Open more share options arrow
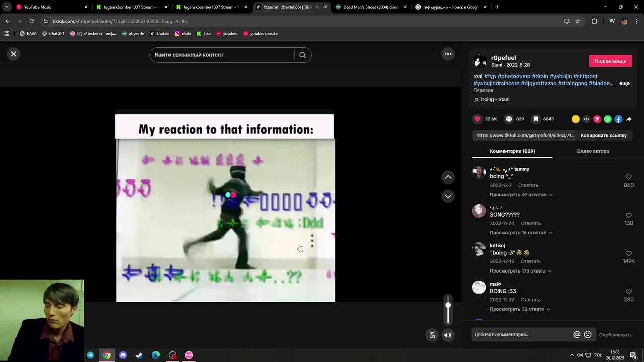This screenshot has height=362, width=644. click(629, 119)
